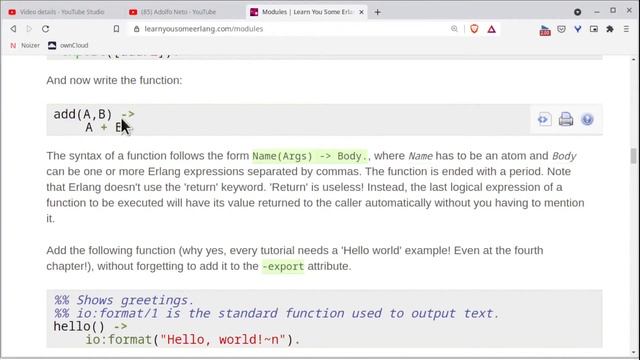
Task: Click the profile circle icon in title bar
Action: click(578, 12)
